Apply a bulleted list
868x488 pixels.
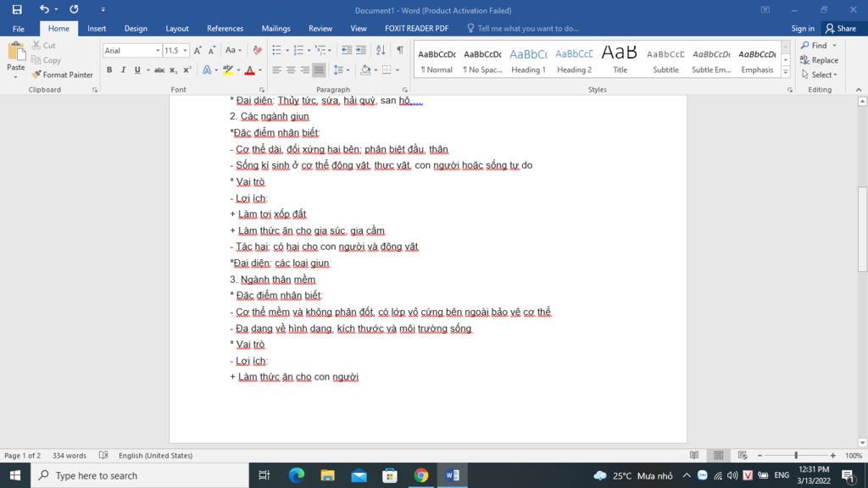[x=277, y=50]
